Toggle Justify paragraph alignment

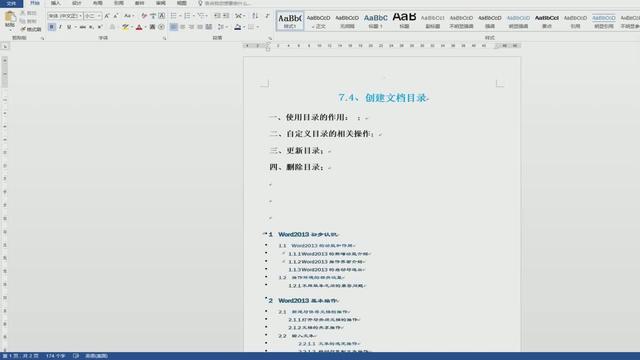(x=200, y=27)
